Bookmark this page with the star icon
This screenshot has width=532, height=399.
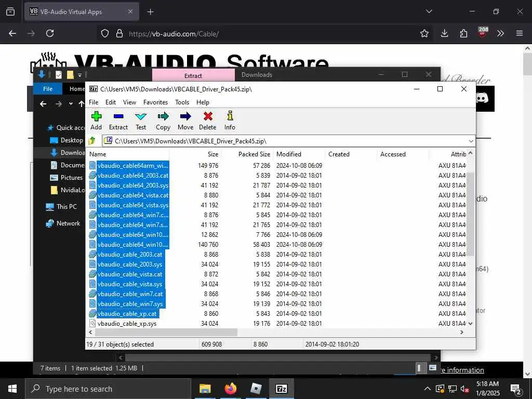tap(424, 33)
